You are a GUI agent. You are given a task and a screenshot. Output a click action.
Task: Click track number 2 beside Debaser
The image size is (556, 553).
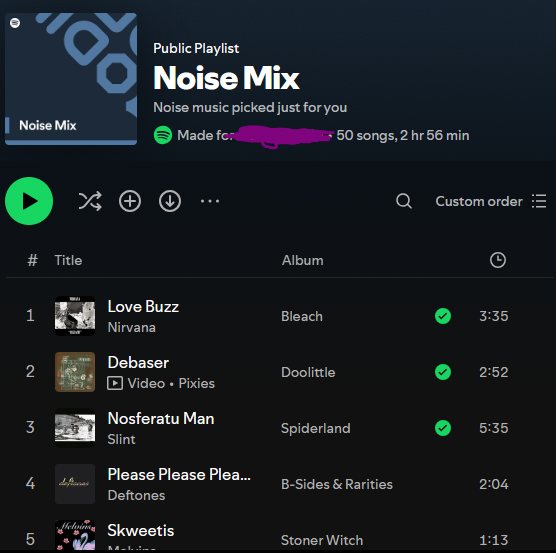30,372
